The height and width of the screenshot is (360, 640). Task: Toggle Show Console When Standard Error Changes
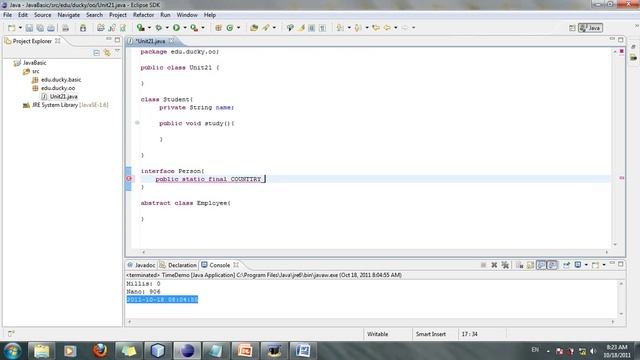coord(552,265)
